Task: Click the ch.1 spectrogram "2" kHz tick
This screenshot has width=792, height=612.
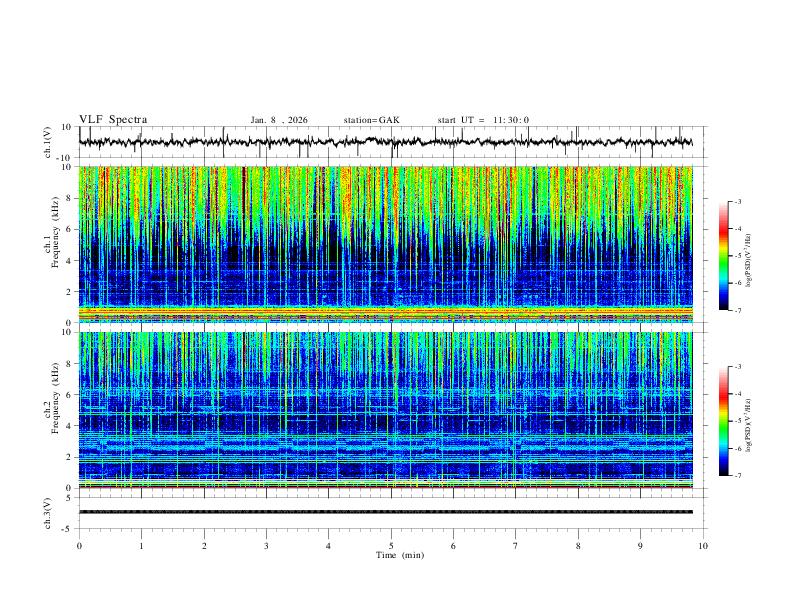Action: click(x=69, y=292)
